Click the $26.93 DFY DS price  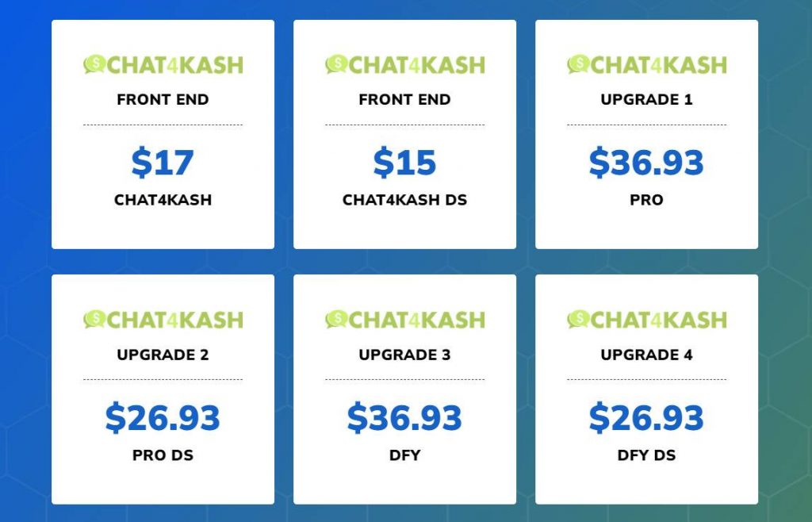click(646, 417)
